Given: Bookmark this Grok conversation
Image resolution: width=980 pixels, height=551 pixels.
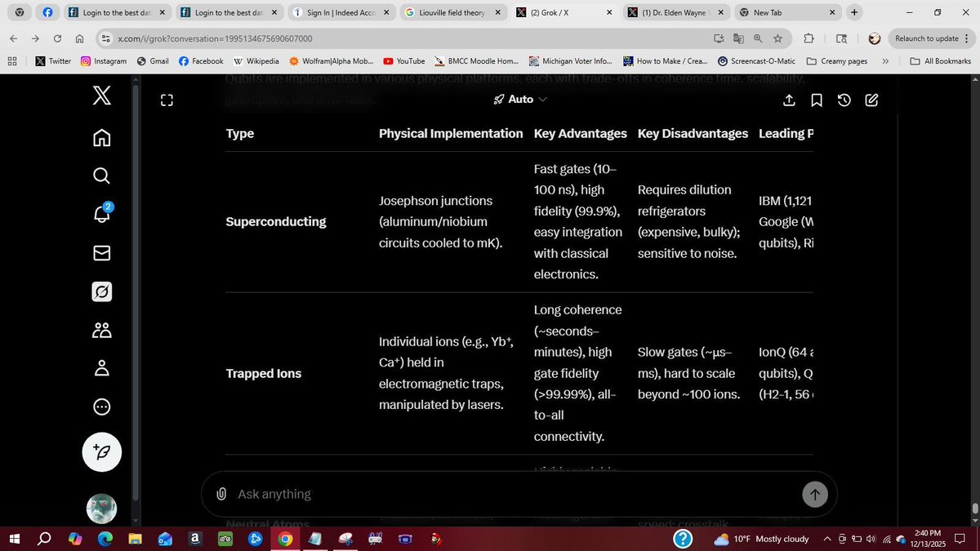Looking at the screenshot, I should click(817, 100).
